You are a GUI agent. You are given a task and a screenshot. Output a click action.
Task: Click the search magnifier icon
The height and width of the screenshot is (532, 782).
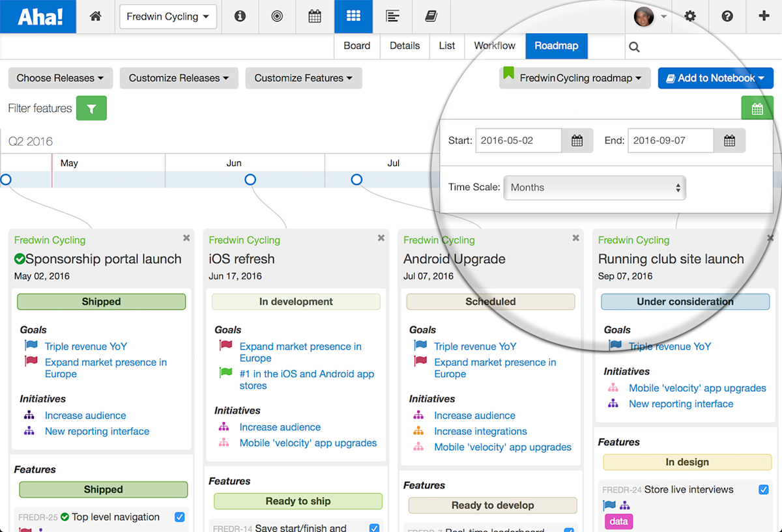click(x=634, y=47)
